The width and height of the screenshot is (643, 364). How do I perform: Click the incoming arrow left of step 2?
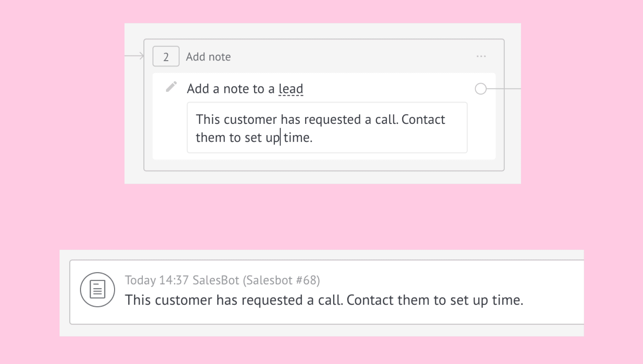[x=135, y=56]
